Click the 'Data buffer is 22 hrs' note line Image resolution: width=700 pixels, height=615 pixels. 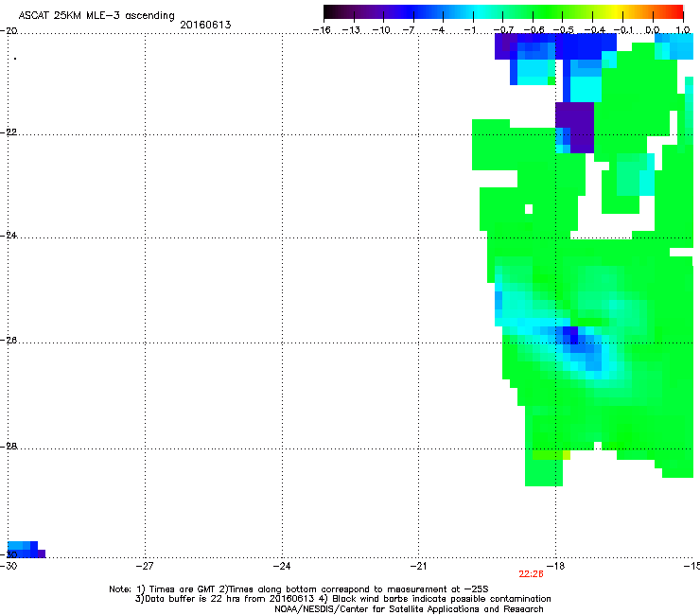[342, 599]
